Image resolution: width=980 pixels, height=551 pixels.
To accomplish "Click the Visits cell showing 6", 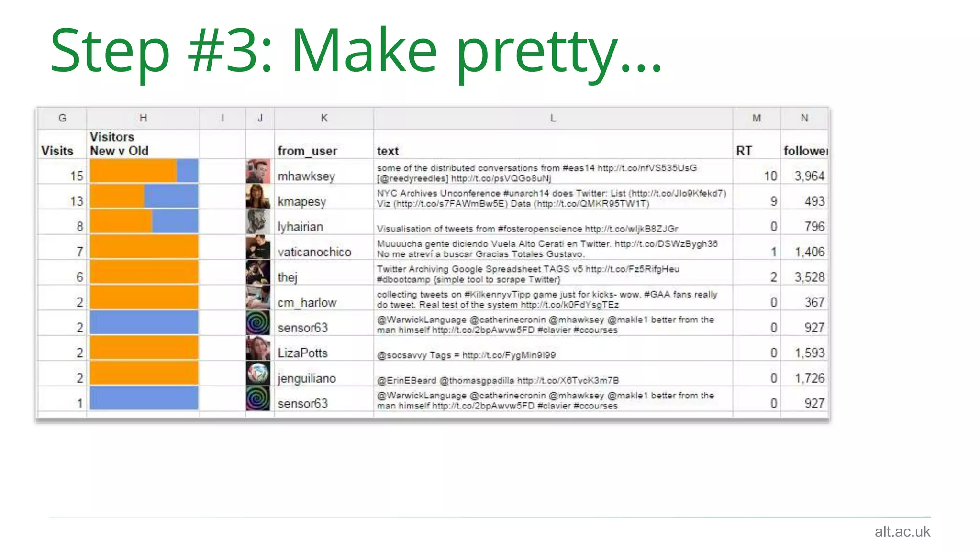I will coord(62,273).
